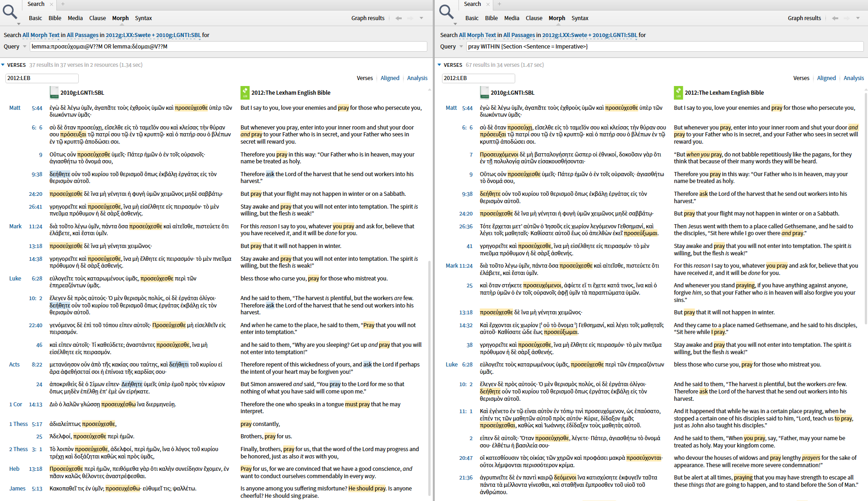The height and width of the screenshot is (501, 868).
Task: Click highlighted Προσευχόμενοι in right panel verse 7
Action: [499, 155]
